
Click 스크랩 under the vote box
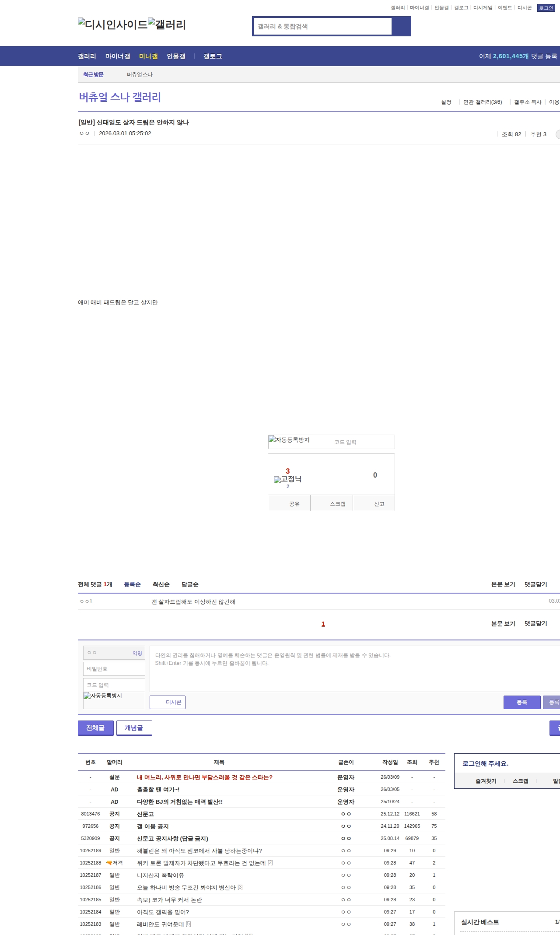[x=332, y=503]
